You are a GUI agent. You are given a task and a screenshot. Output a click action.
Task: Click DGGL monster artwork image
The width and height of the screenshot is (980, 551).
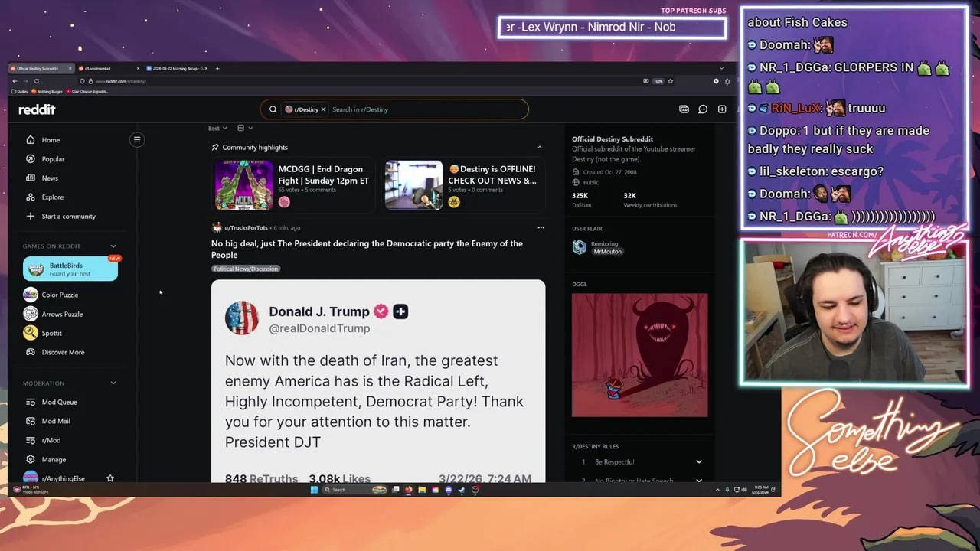pyautogui.click(x=639, y=355)
